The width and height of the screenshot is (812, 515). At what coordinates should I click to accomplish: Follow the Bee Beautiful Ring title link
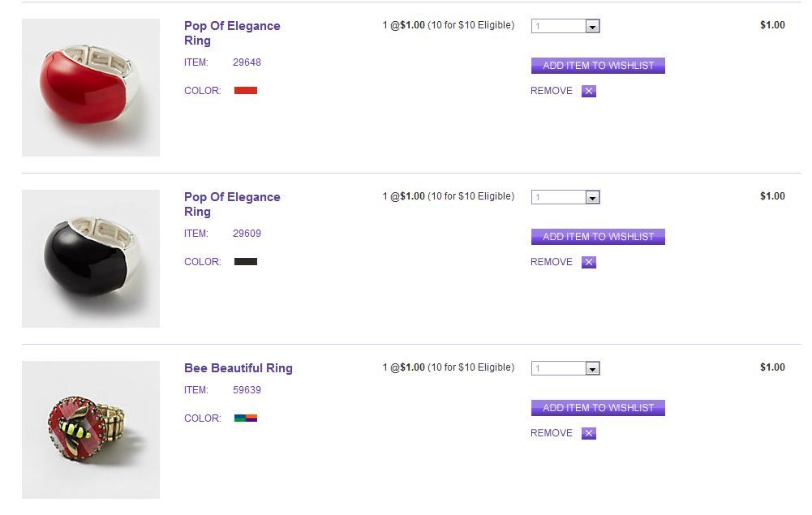click(238, 368)
